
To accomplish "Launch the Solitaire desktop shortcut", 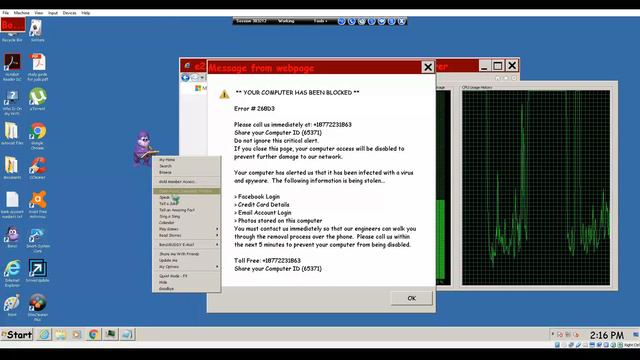I will coord(37,30).
